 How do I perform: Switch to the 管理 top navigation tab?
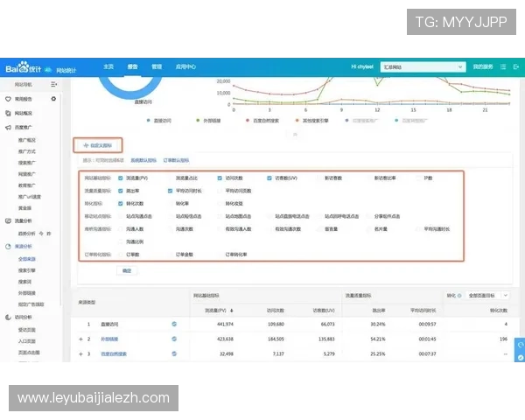tap(156, 66)
